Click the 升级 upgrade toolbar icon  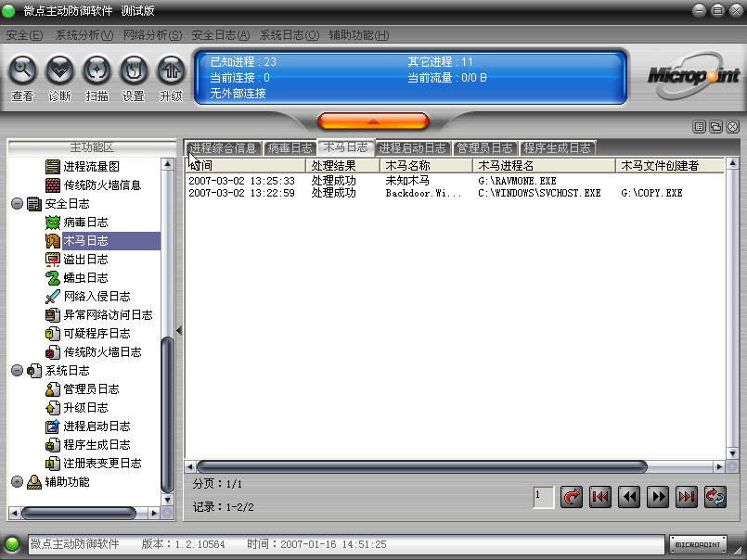(x=171, y=70)
